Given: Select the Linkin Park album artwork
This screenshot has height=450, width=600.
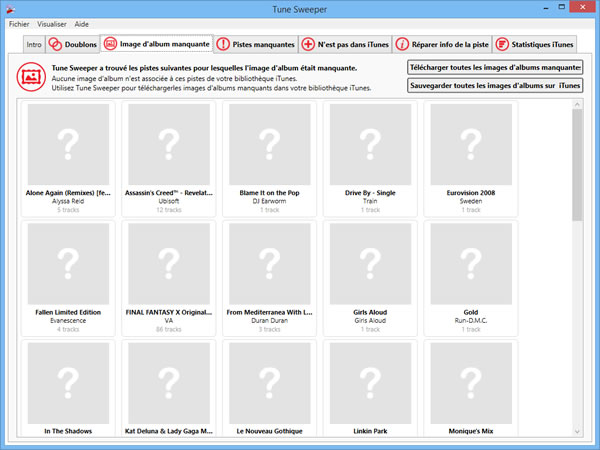Looking at the screenshot, I should (370, 383).
